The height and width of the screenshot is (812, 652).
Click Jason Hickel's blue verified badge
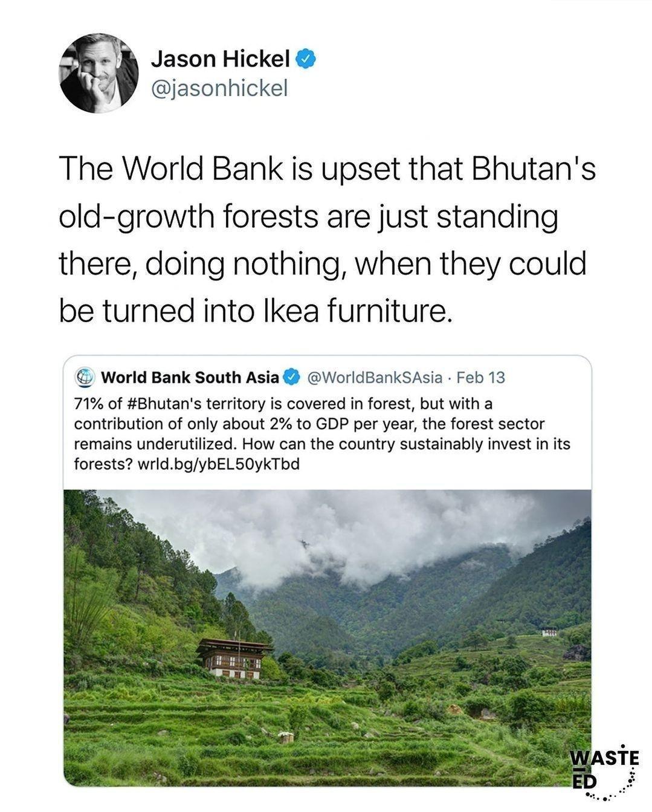[305, 59]
